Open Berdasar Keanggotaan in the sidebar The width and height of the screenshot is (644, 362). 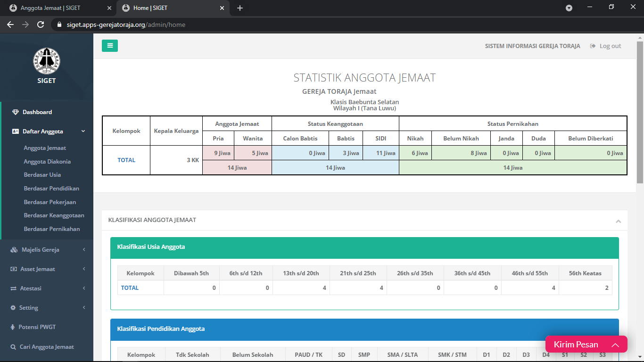(x=54, y=215)
